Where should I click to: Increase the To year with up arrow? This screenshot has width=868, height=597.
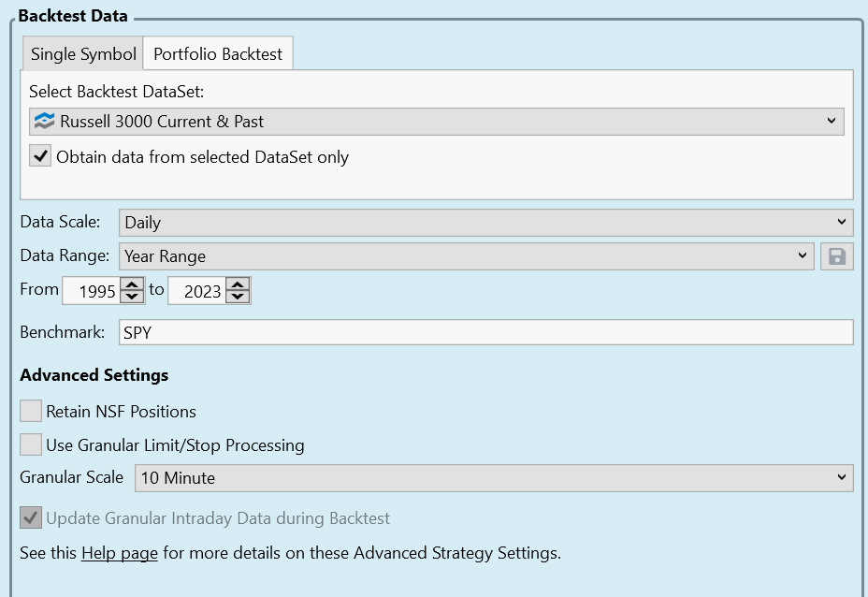click(238, 284)
